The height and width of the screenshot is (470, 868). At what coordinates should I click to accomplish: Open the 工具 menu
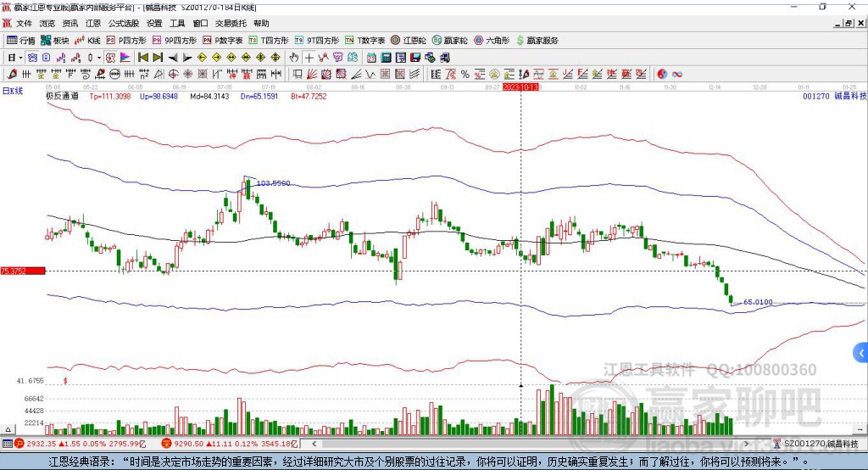point(177,23)
